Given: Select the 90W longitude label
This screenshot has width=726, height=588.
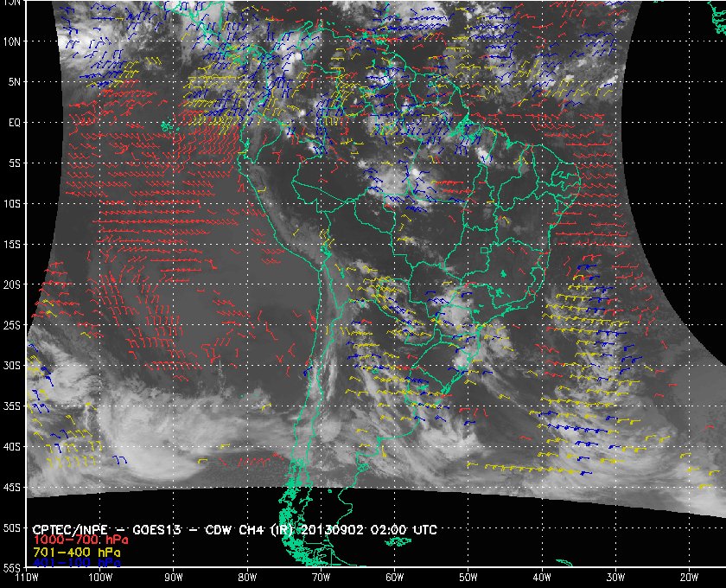Looking at the screenshot, I should pos(174,578).
